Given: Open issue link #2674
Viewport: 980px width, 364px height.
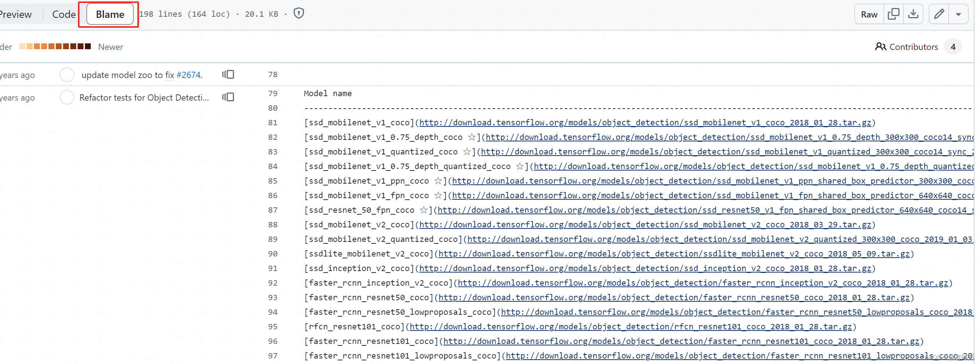Looking at the screenshot, I should pyautogui.click(x=188, y=75).
